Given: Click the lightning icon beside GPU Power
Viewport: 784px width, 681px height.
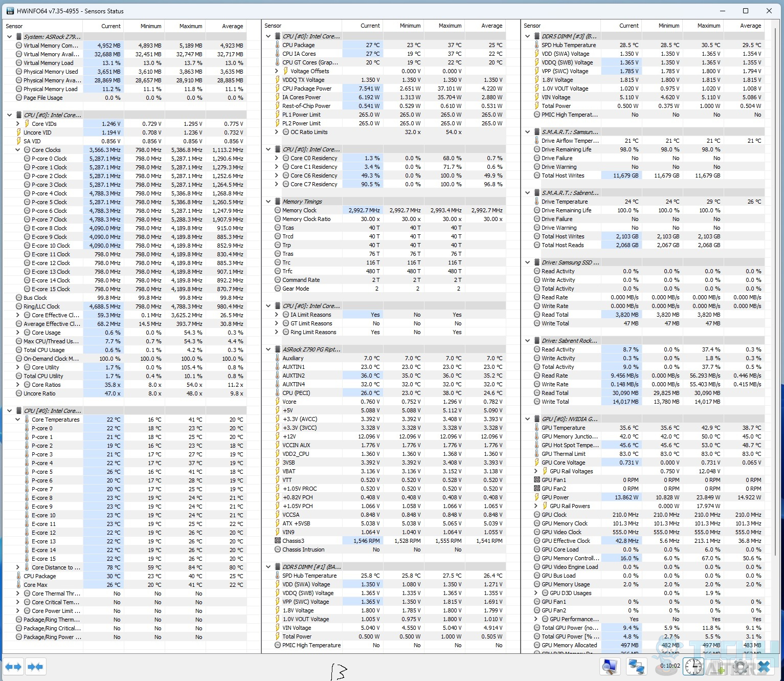Looking at the screenshot, I should pyautogui.click(x=537, y=497).
